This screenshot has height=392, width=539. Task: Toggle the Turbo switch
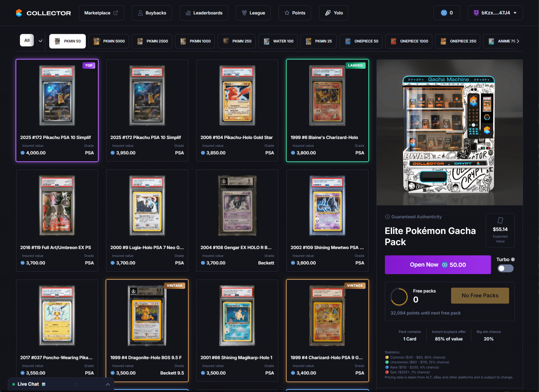tap(506, 268)
